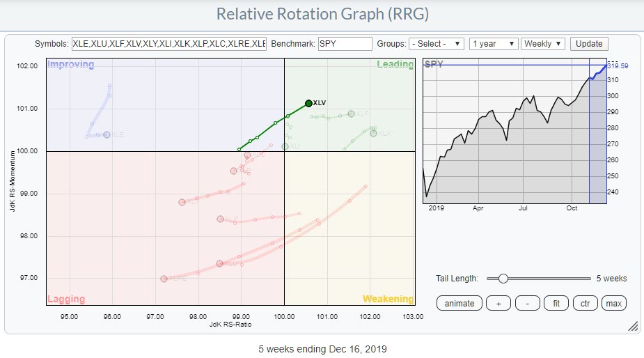The image size is (644, 358).
Task: Click the max button
Action: point(613,303)
